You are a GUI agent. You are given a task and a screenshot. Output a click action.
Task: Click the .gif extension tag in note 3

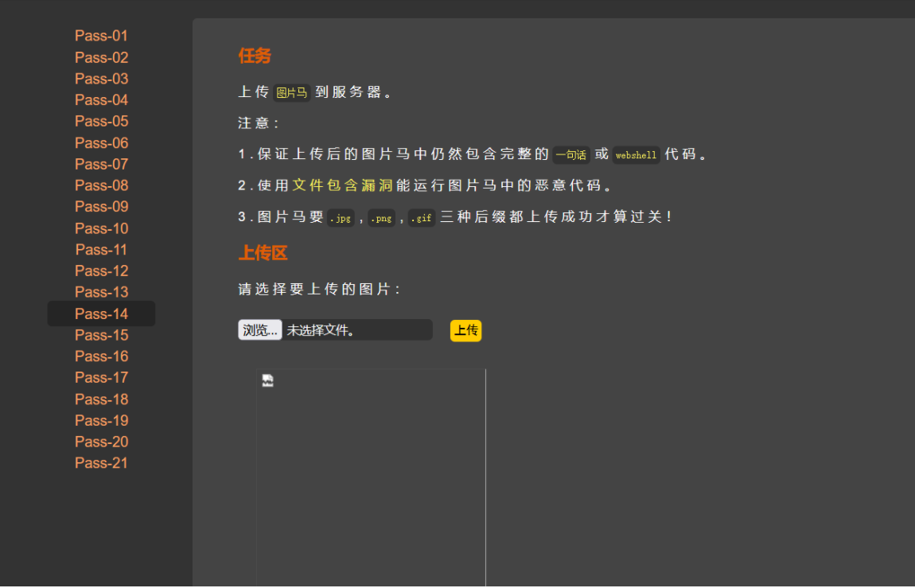[x=421, y=217]
